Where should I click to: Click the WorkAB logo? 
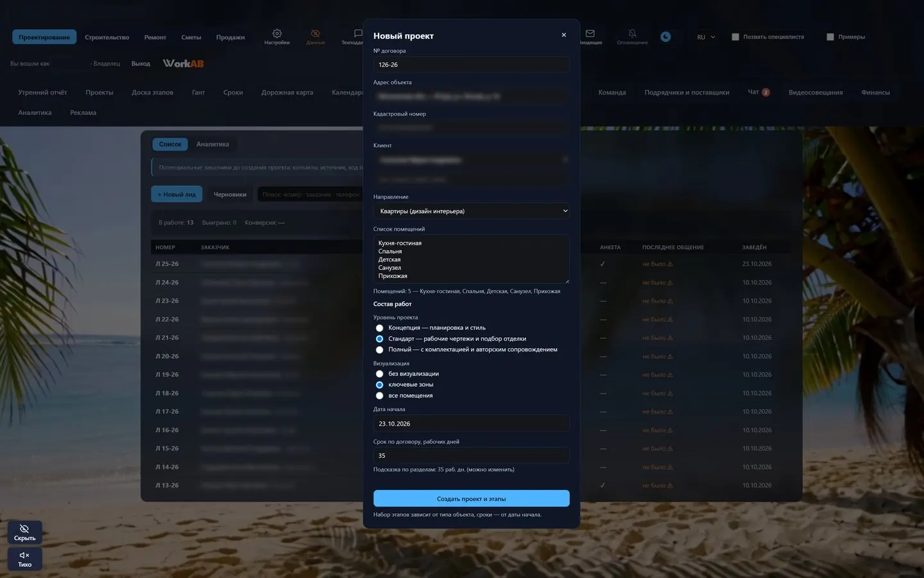(x=184, y=64)
